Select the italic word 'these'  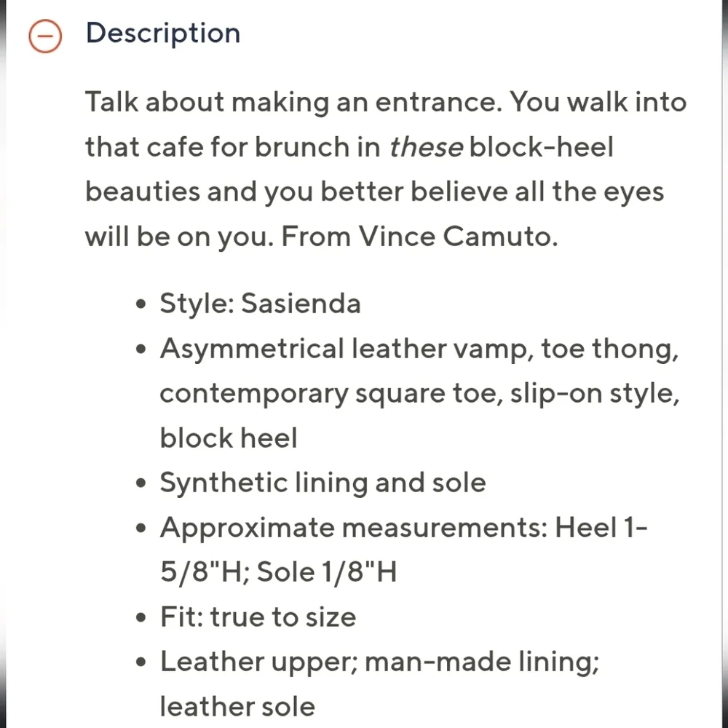click(426, 147)
